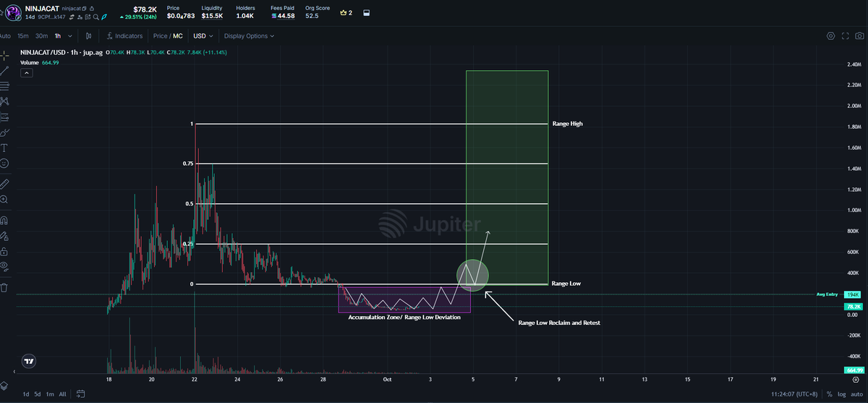Select the 1d date range
The height and width of the screenshot is (403, 868).
[26, 394]
